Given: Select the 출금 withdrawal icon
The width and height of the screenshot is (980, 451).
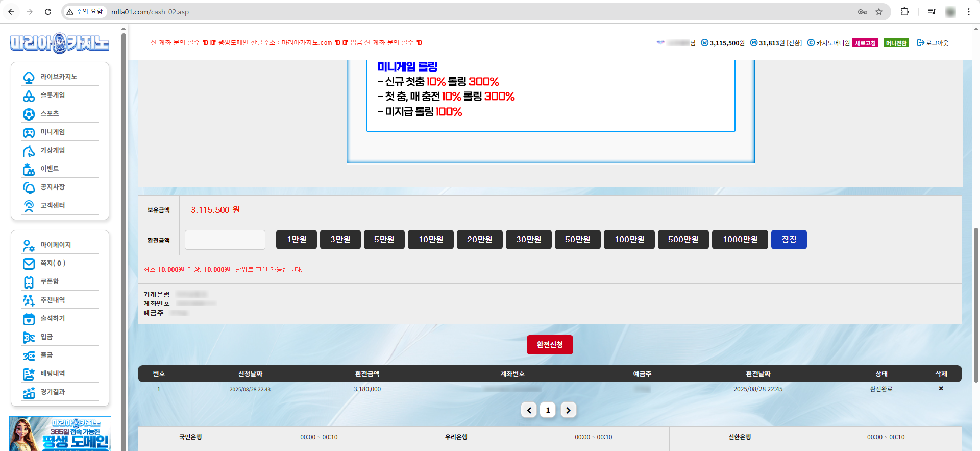Looking at the screenshot, I should click(x=29, y=355).
